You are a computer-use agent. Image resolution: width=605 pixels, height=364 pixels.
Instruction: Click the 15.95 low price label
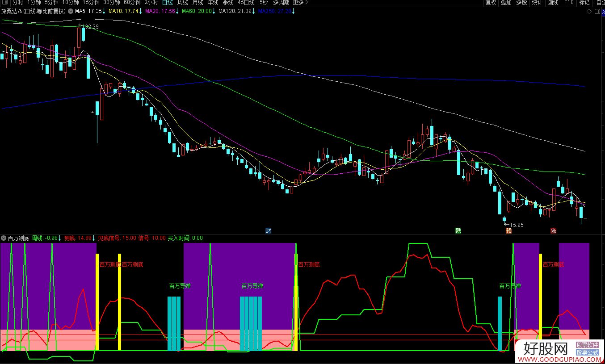[517, 225]
